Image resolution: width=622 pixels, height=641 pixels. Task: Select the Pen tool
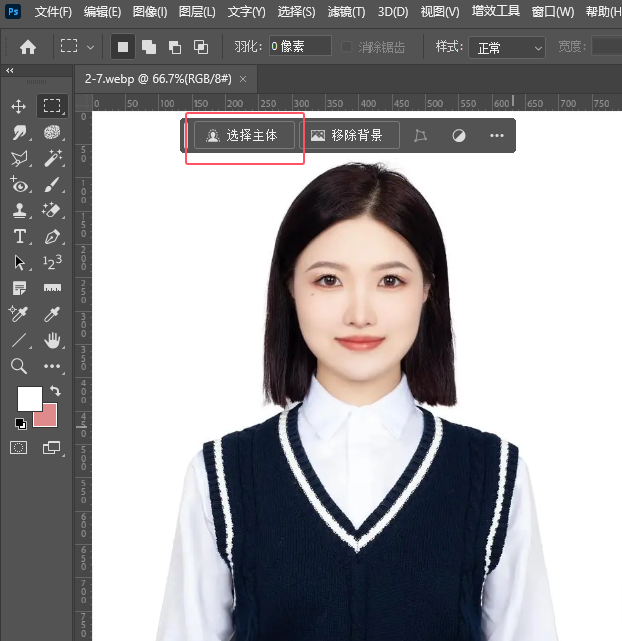pos(52,237)
